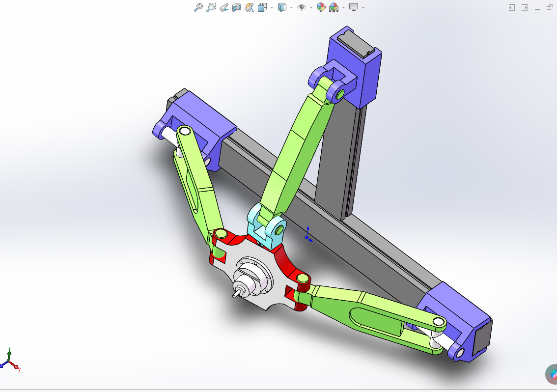The width and height of the screenshot is (557, 392).
Task: Restore down the document window
Action: click(x=550, y=7)
